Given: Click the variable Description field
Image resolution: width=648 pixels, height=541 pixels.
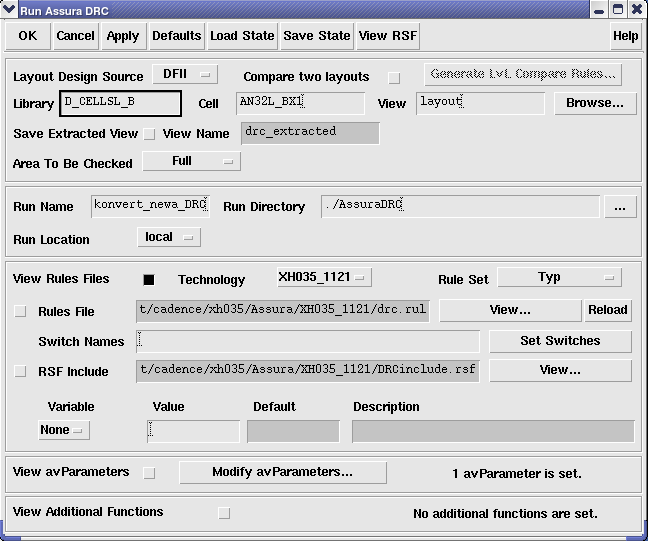Looking at the screenshot, I should 493,431.
